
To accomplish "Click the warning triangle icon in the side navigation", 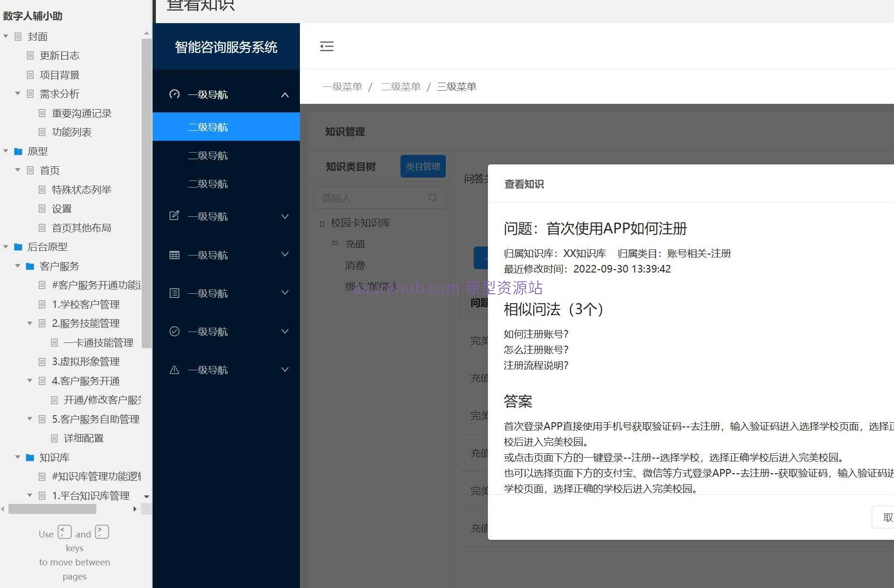I will click(x=174, y=369).
